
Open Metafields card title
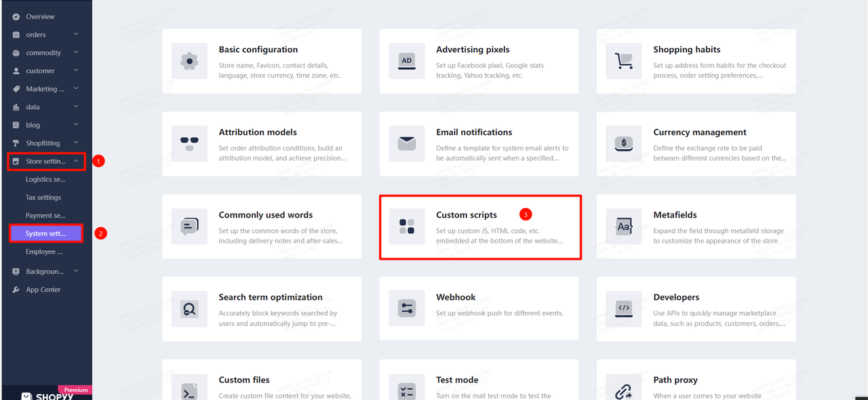pyautogui.click(x=675, y=215)
